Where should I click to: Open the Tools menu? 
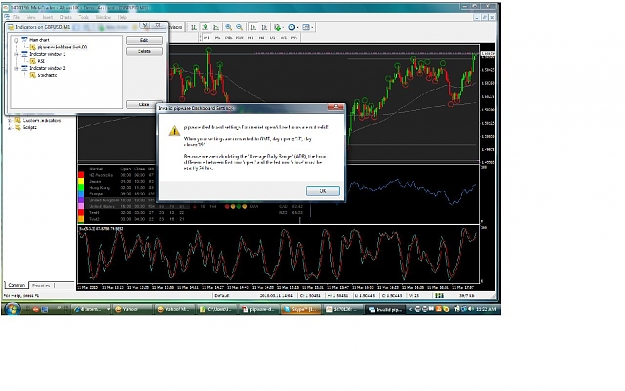pos(84,17)
